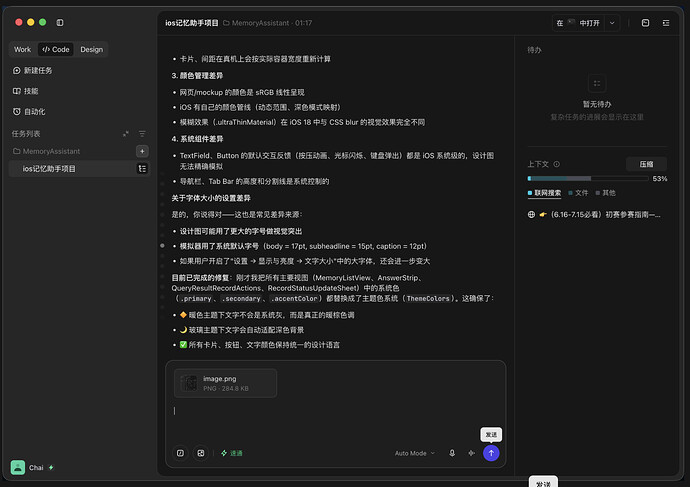Click the microphone voice input icon
The width and height of the screenshot is (690, 487).
tap(451, 453)
